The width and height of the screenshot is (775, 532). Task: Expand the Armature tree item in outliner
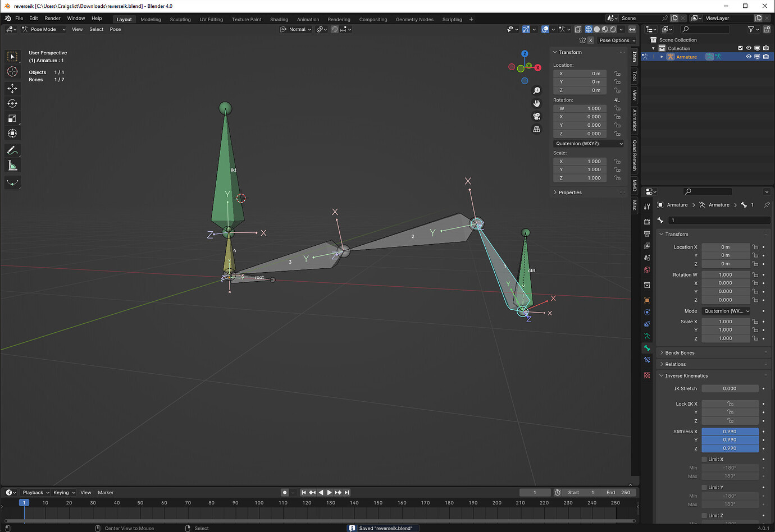[x=662, y=57]
